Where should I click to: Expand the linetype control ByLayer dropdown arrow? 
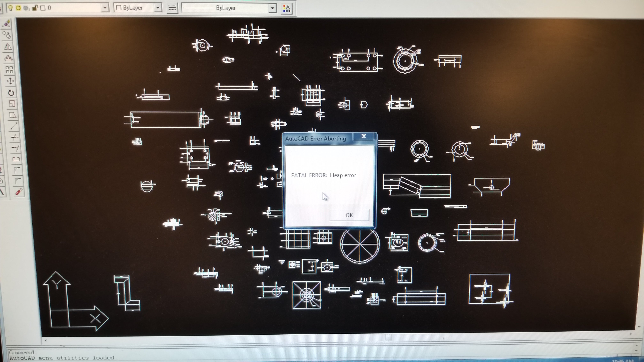tap(272, 8)
